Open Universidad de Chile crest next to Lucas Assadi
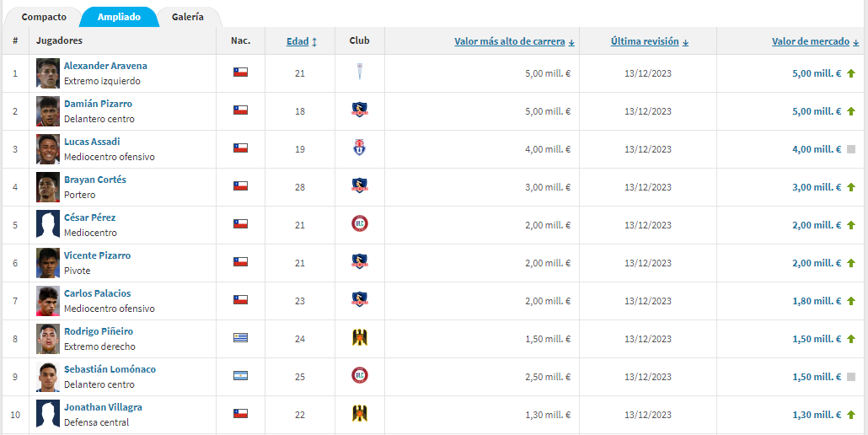Viewport: 868px width, 435px height. click(x=360, y=148)
